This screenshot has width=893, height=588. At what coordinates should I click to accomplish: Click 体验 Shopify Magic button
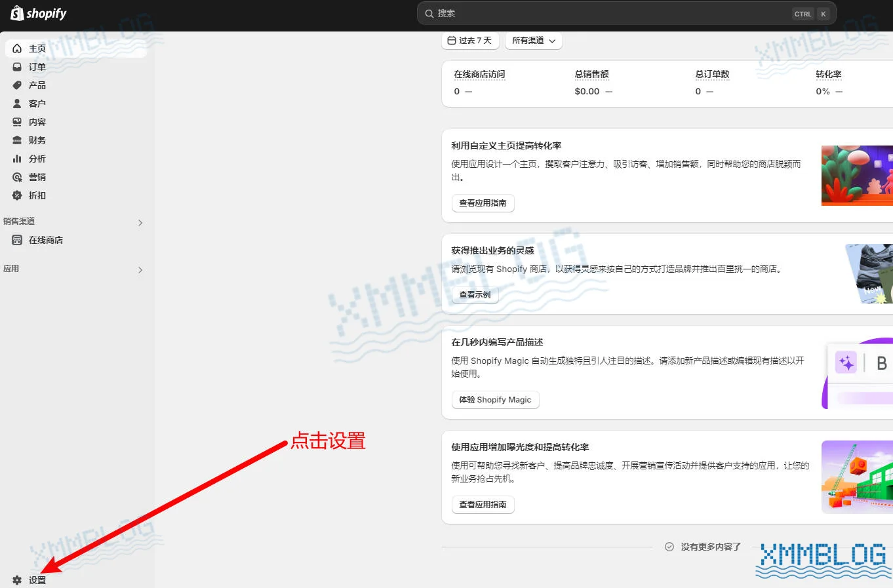pyautogui.click(x=495, y=400)
